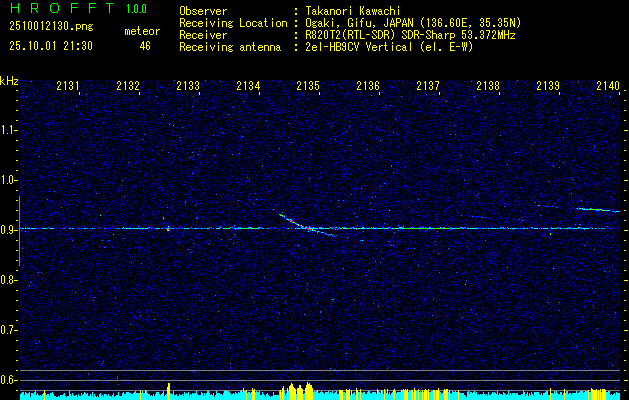The height and width of the screenshot is (400, 629).
Task: Click the 2134 time axis marker
Action: click(248, 86)
